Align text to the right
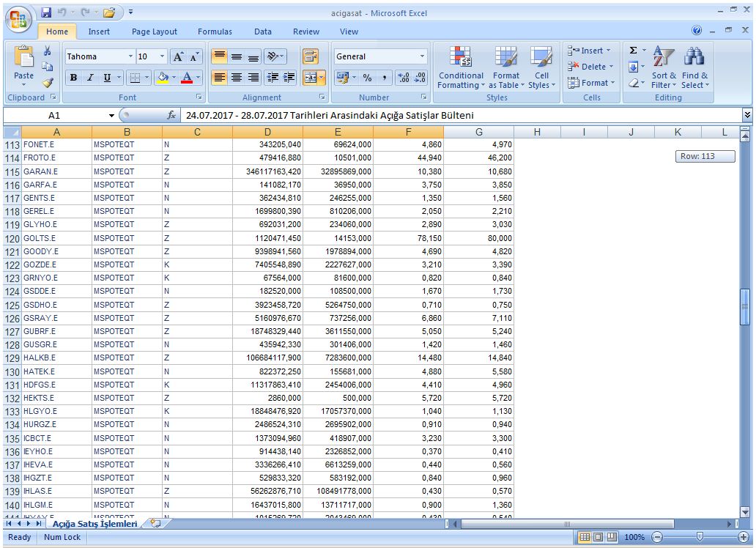This screenshot has width=756, height=548. [253, 77]
